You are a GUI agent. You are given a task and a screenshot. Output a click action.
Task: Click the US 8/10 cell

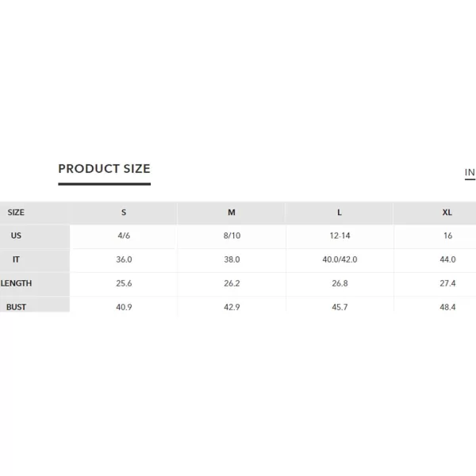coord(232,236)
